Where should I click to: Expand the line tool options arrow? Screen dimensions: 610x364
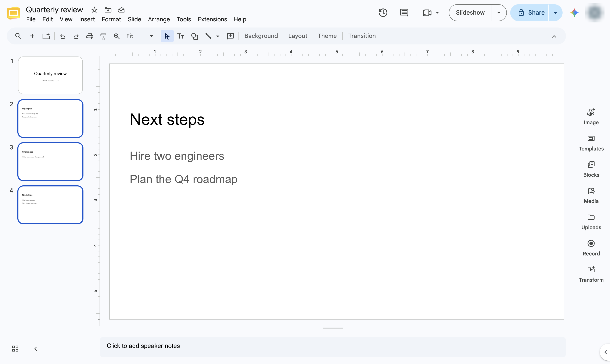pos(218,36)
